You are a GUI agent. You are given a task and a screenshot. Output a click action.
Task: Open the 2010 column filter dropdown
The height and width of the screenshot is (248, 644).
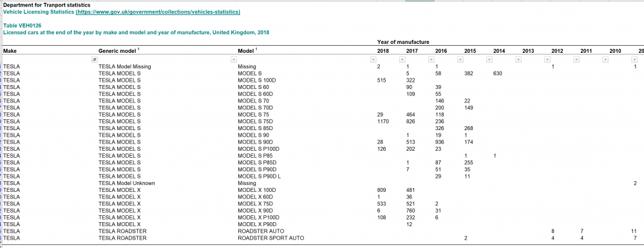coord(635,59)
